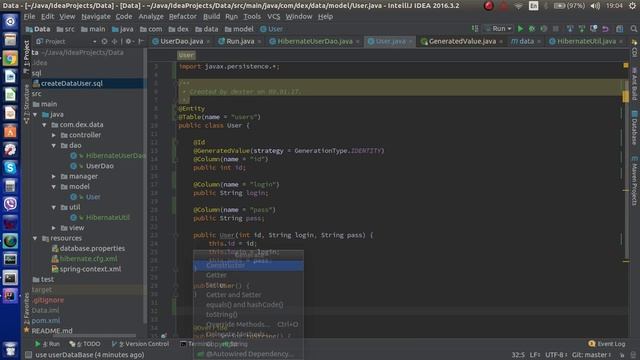This screenshot has width=640, height=360.
Task: Click the UTF-8 encoding selector
Action: (x=556, y=355)
